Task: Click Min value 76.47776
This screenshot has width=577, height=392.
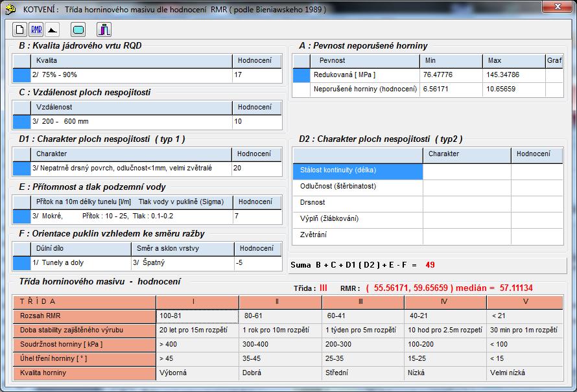Action: tap(451, 75)
